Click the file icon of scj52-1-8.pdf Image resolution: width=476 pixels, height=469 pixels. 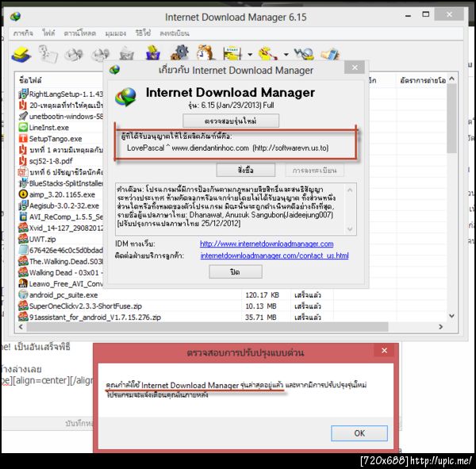tap(23, 160)
